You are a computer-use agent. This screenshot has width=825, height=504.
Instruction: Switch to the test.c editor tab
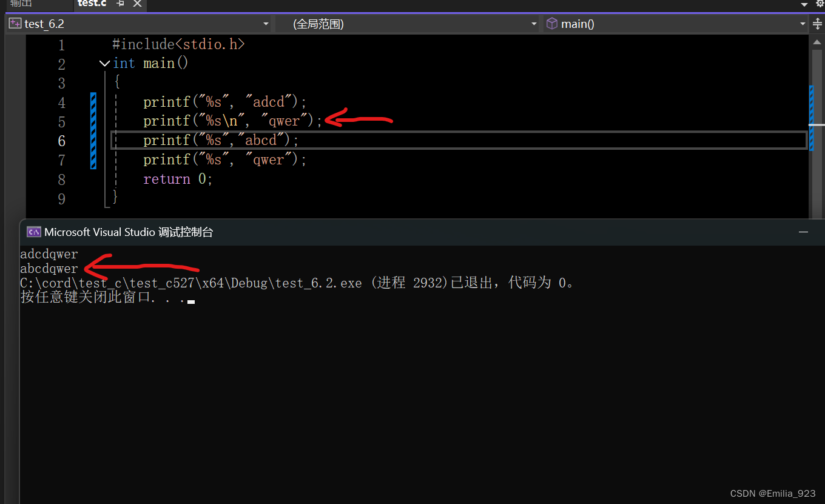coord(92,4)
